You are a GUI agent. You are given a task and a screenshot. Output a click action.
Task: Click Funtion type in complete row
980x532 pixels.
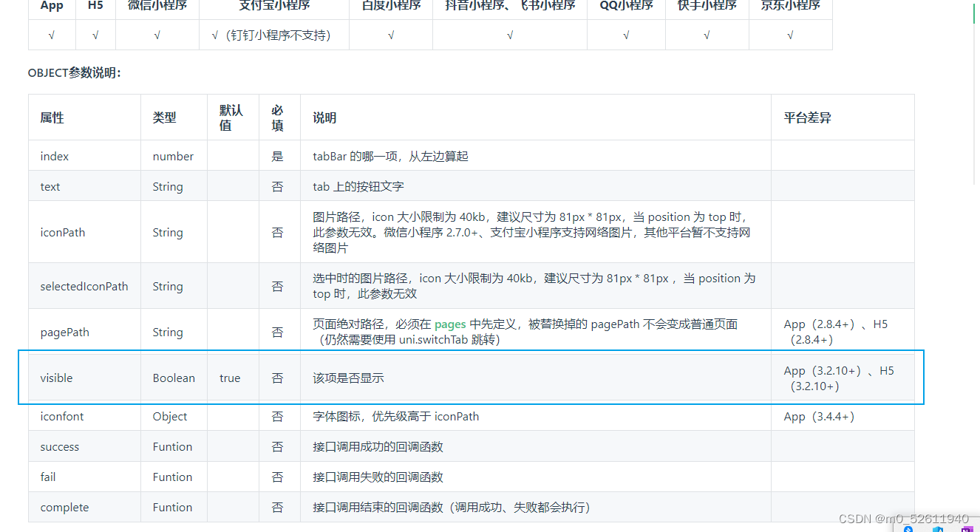pos(172,507)
